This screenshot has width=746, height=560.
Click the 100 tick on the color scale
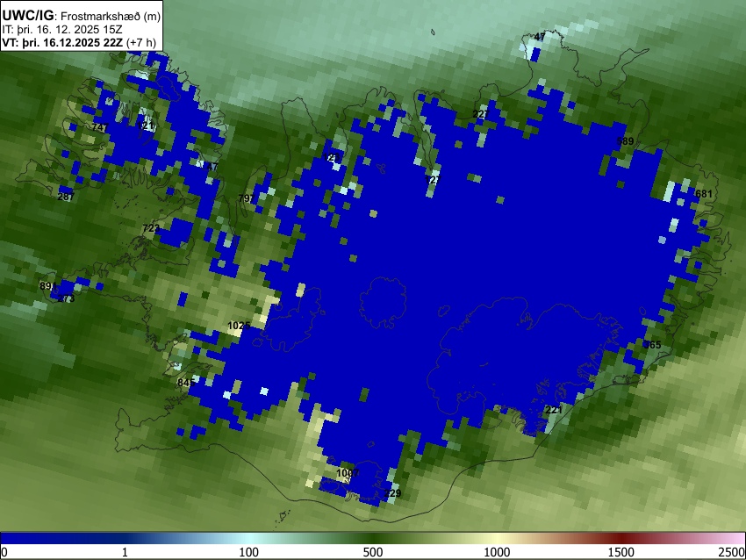[249, 552]
